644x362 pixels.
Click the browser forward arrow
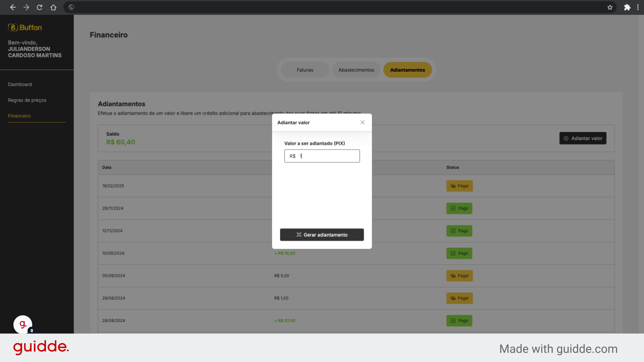[26, 7]
